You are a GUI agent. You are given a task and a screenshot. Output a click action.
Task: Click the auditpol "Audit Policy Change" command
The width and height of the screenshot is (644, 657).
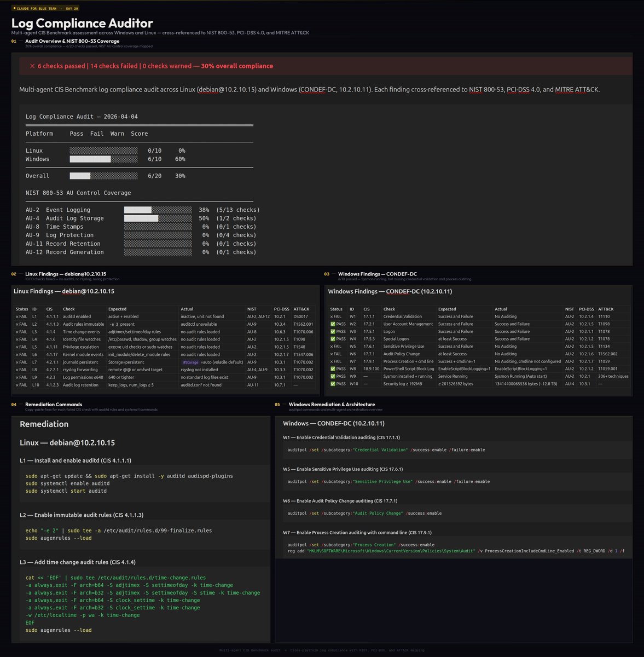pos(364,514)
